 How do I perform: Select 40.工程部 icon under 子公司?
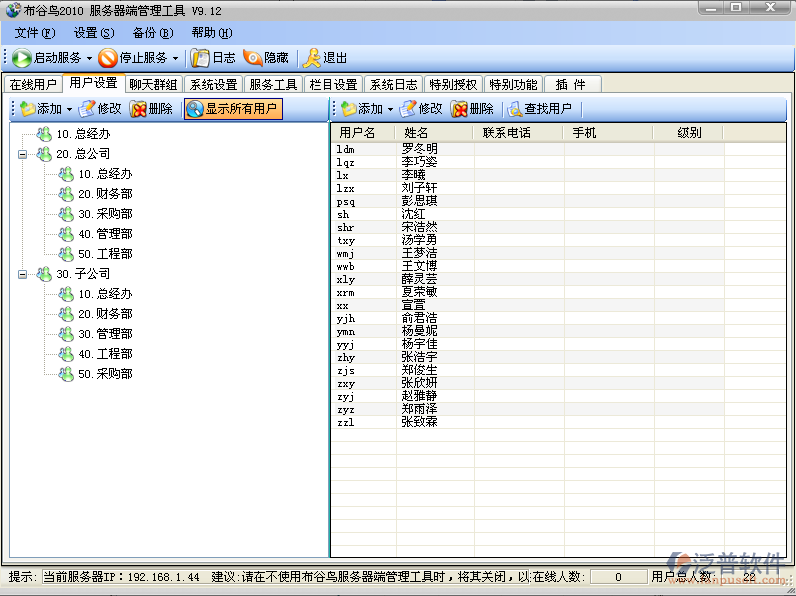pos(66,354)
